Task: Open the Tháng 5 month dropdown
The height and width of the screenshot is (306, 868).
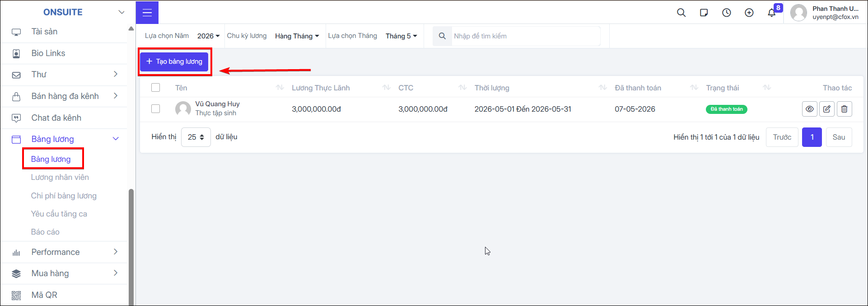Action: (x=401, y=36)
